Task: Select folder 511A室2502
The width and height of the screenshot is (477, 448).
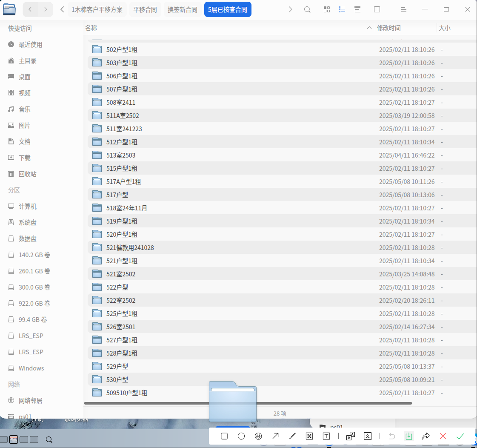Action: coord(282,115)
